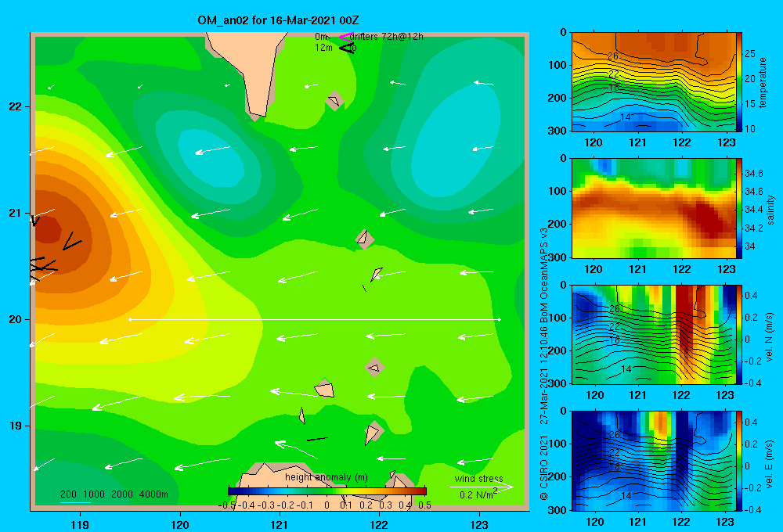Select the western endpoint of the white section line
The image size is (783, 532).
[x=130, y=319]
